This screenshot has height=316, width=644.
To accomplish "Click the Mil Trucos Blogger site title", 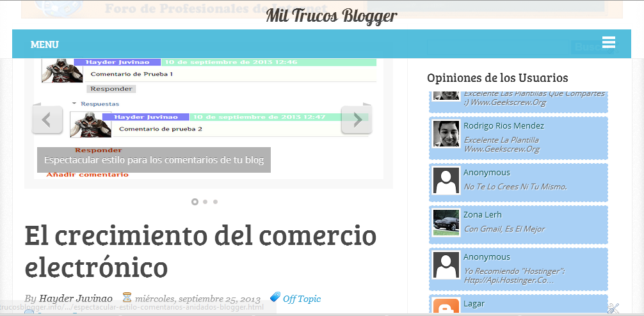I will (331, 15).
